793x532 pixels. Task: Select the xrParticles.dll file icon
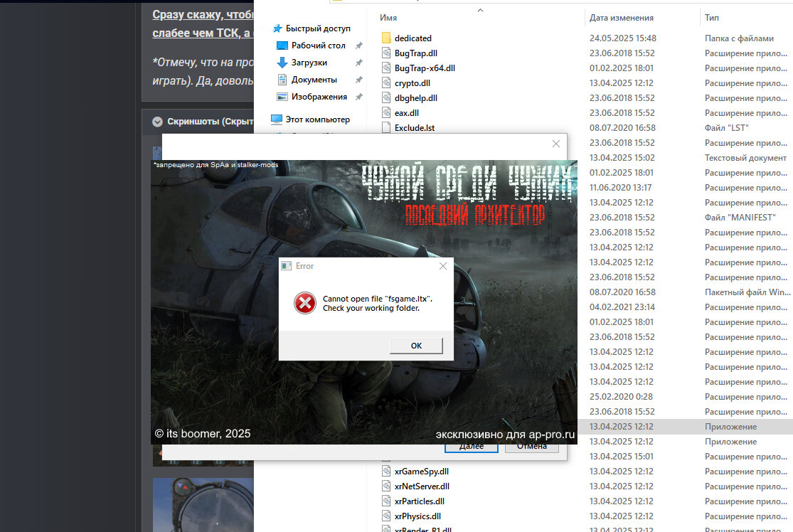pos(386,501)
